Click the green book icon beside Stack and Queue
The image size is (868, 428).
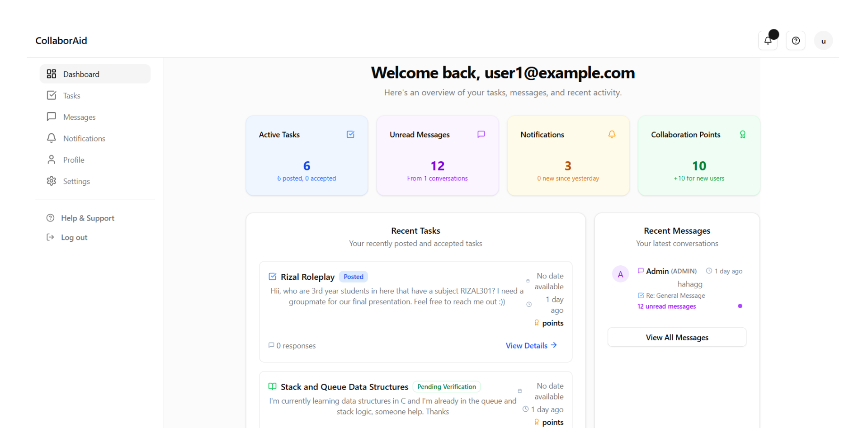point(272,386)
